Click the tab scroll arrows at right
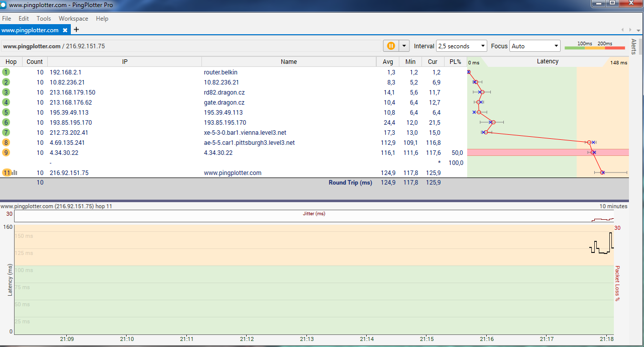The image size is (644, 347). pyautogui.click(x=626, y=30)
